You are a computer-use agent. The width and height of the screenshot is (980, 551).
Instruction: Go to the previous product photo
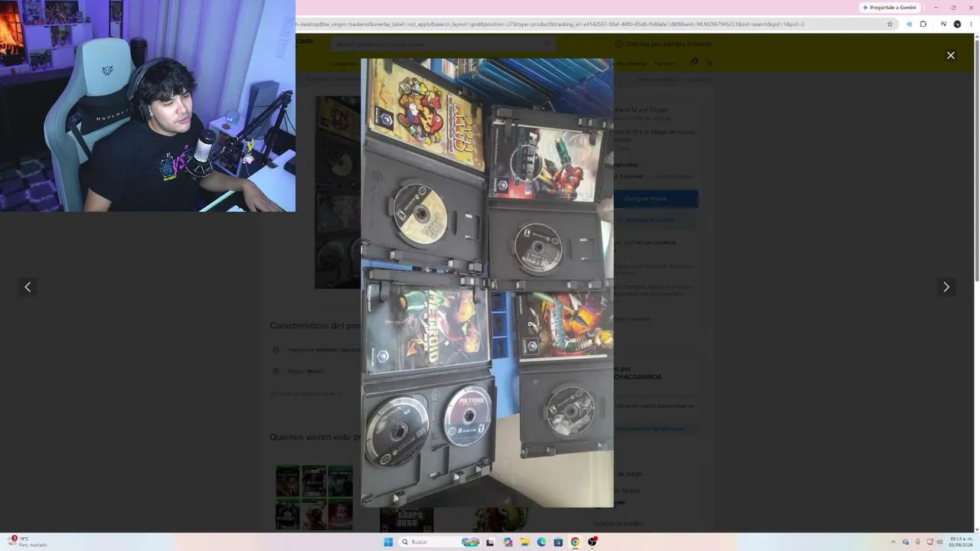tap(28, 287)
